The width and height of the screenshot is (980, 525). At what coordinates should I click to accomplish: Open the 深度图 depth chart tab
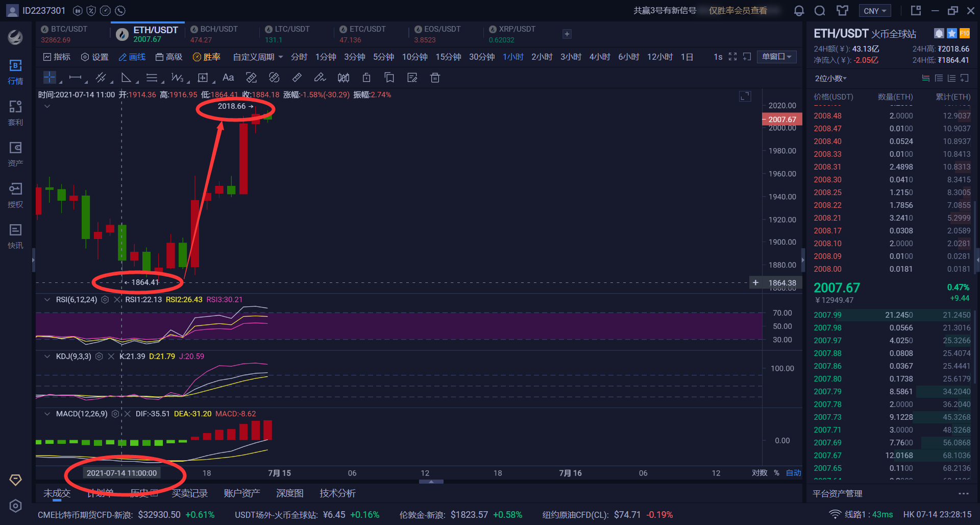tap(289, 493)
